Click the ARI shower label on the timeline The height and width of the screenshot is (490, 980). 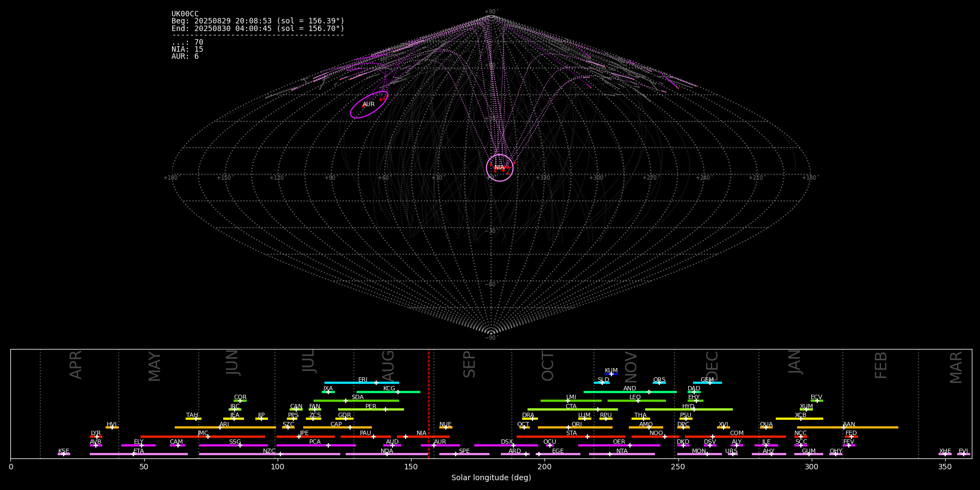224,425
